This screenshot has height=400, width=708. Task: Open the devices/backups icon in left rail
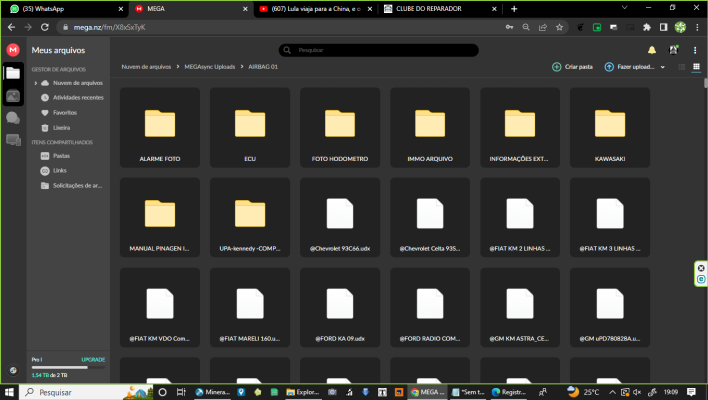pyautogui.click(x=13, y=140)
